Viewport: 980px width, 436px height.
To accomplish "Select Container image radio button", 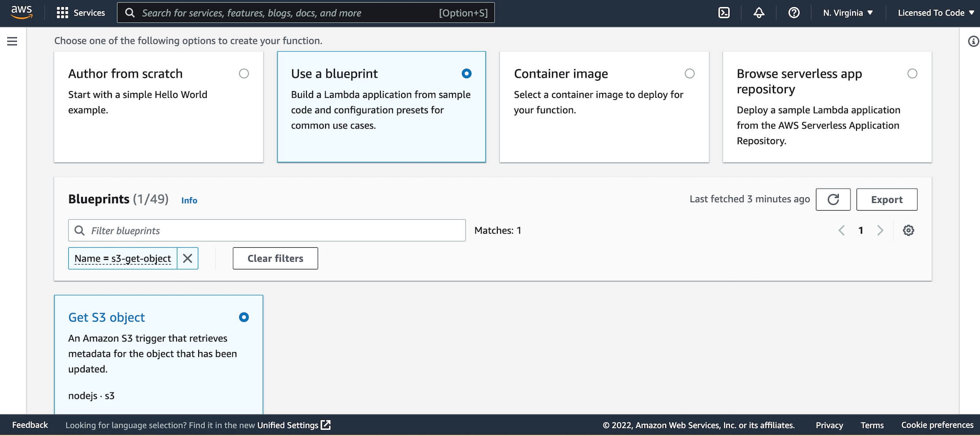I will (689, 74).
